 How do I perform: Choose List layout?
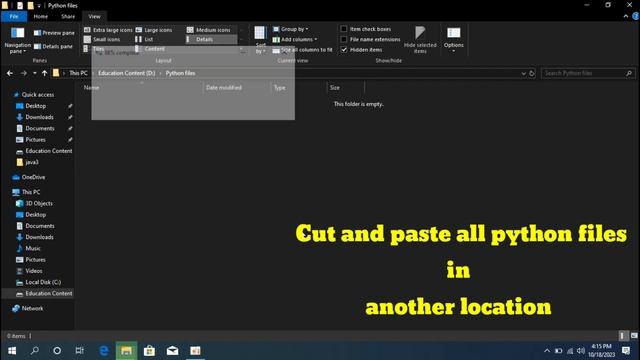144,39
